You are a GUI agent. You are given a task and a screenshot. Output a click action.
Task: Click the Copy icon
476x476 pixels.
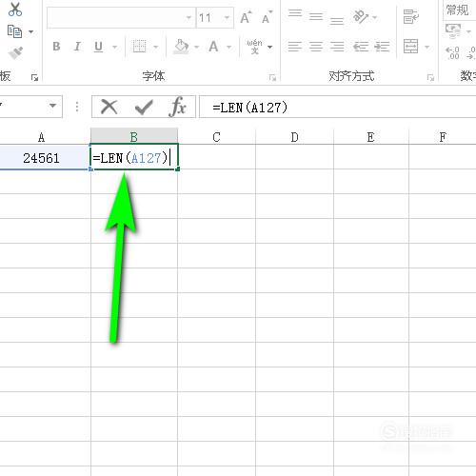click(14, 31)
